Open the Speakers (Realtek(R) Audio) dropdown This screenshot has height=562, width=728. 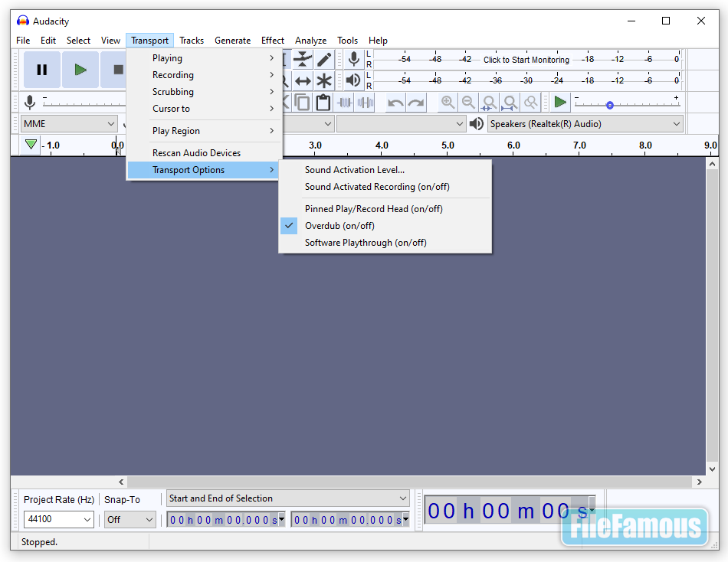pyautogui.click(x=585, y=124)
